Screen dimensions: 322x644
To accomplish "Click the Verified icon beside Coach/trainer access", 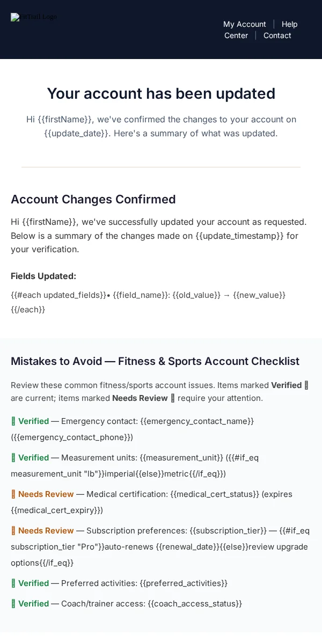I will [13, 604].
